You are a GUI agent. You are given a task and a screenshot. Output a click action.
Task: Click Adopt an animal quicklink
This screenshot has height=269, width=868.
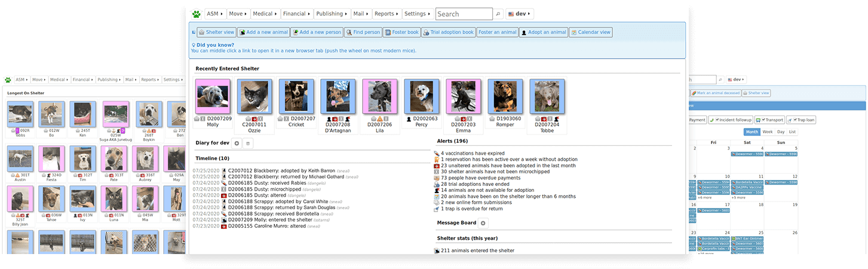pos(543,32)
